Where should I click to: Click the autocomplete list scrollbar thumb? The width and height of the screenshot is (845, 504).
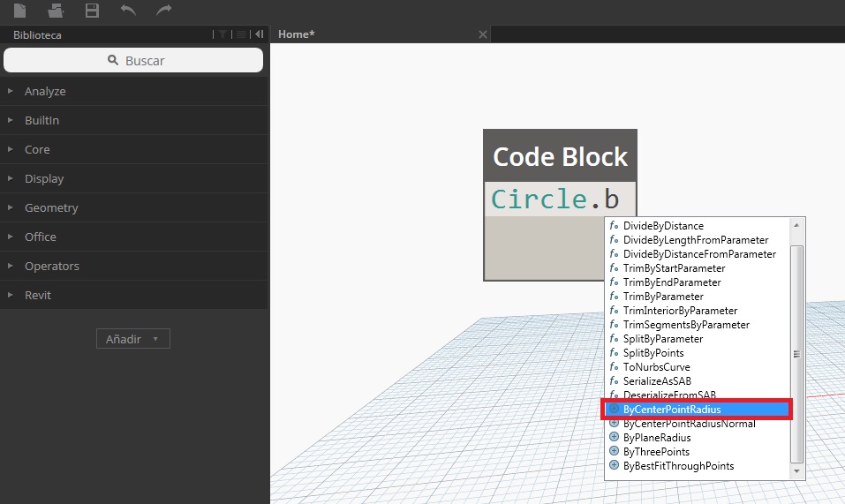pos(796,353)
